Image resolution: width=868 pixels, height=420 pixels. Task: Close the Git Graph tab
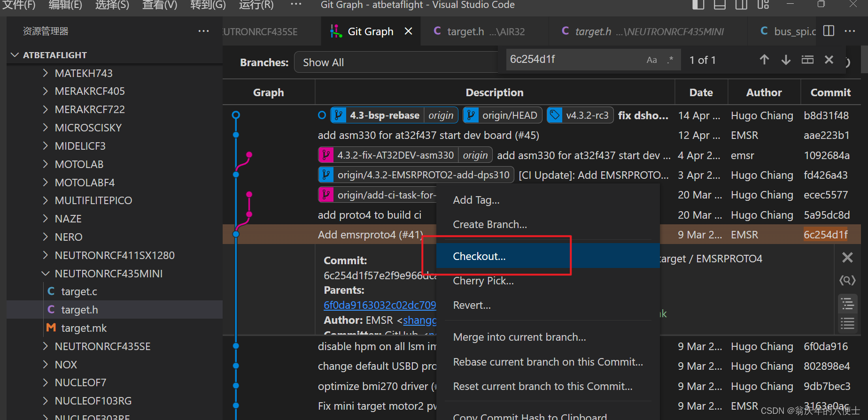408,31
